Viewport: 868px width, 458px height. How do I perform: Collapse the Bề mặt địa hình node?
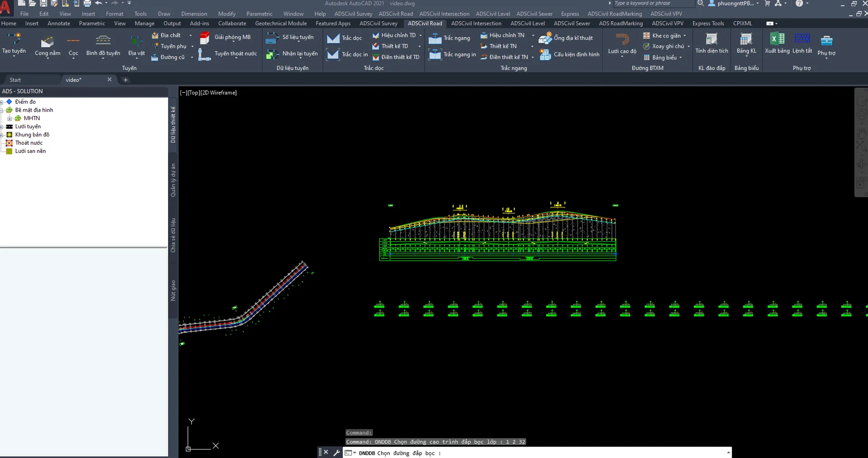[x=2, y=110]
